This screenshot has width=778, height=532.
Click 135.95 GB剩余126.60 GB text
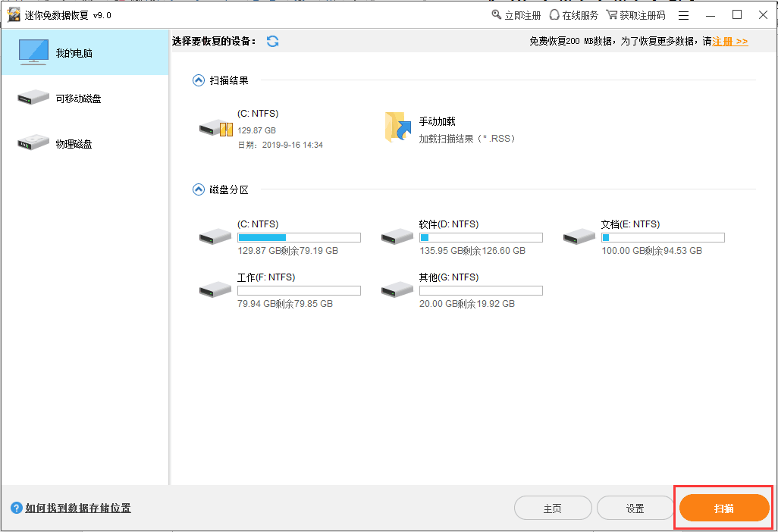[x=472, y=251]
